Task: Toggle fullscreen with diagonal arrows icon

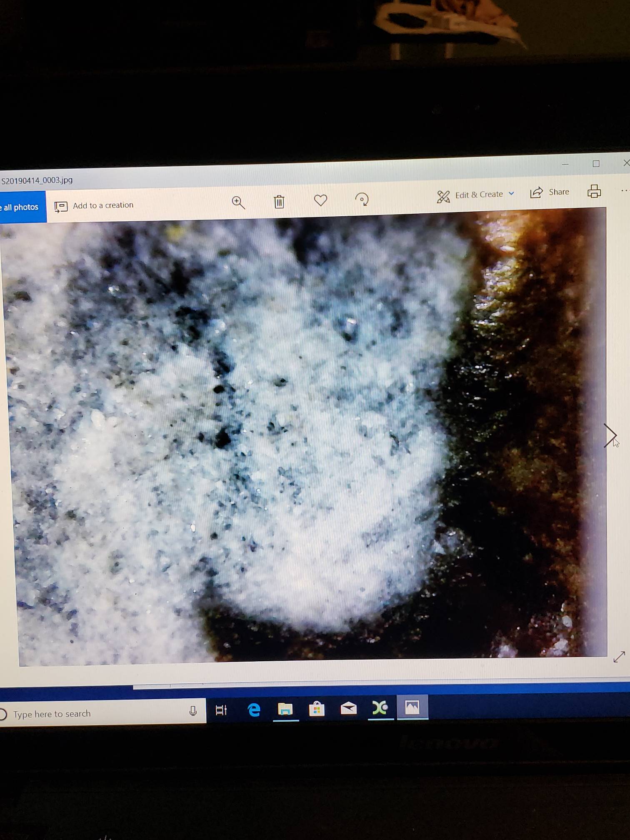Action: pyautogui.click(x=619, y=657)
